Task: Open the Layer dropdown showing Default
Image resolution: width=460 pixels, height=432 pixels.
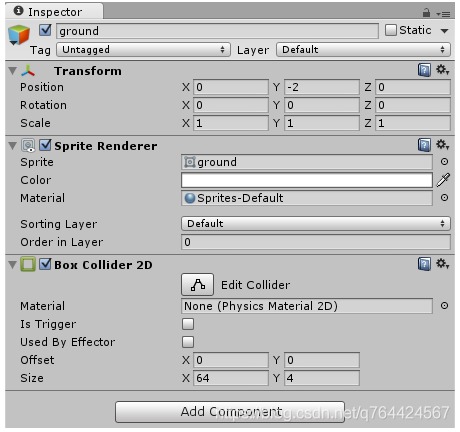Action: click(x=363, y=50)
